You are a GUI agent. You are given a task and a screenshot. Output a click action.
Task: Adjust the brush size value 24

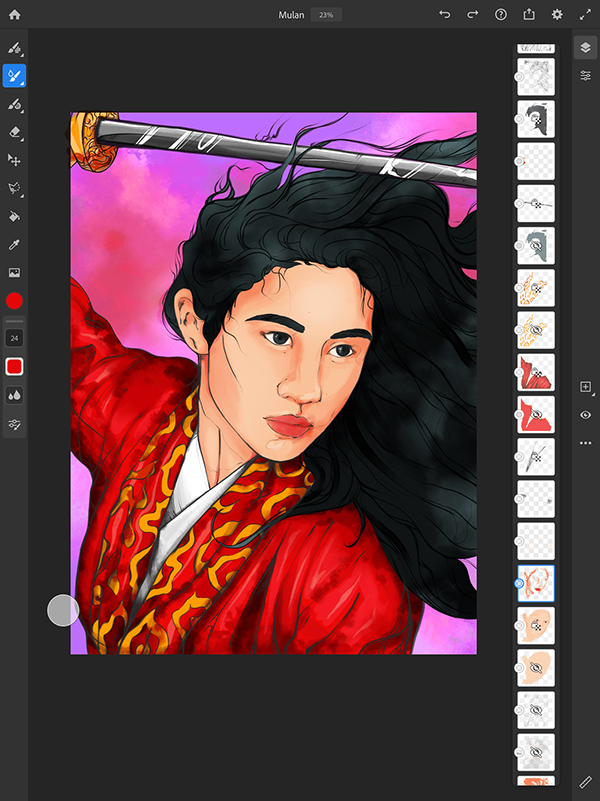pos(14,338)
